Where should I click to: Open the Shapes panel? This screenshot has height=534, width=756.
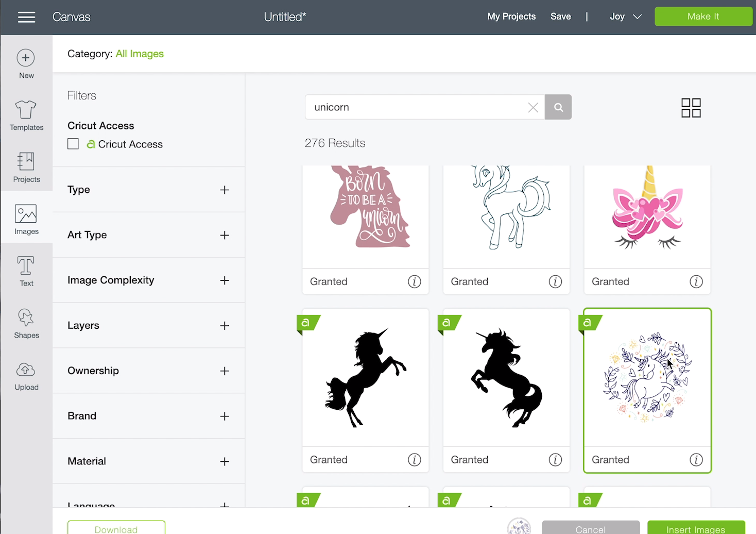26,324
